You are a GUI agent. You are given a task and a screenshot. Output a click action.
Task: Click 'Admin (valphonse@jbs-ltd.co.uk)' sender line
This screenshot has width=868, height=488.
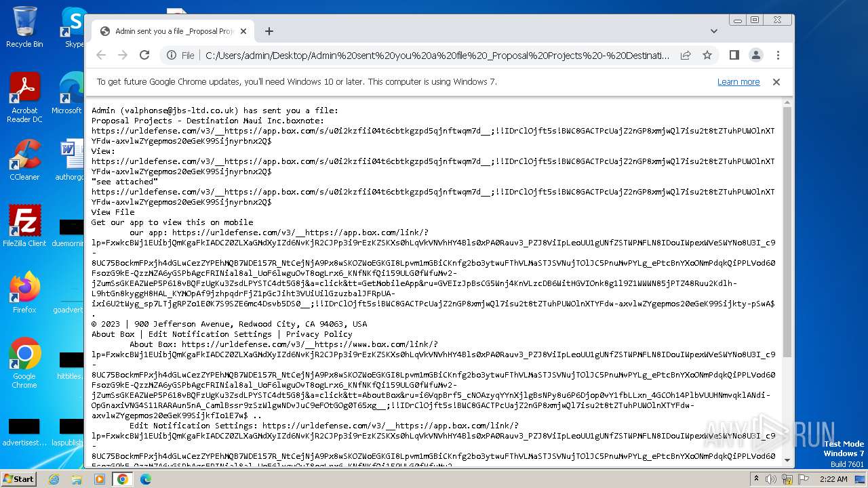coord(215,110)
